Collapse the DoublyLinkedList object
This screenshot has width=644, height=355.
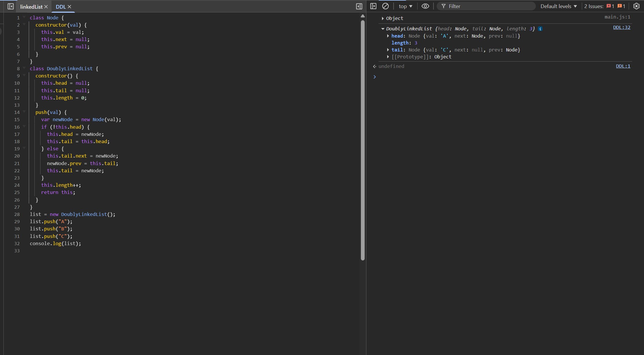tap(383, 29)
